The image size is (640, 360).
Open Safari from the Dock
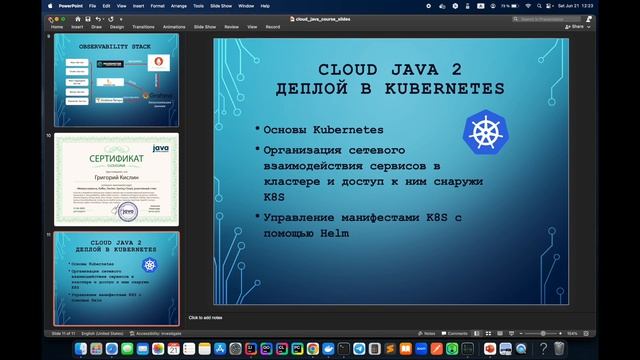tap(112, 349)
